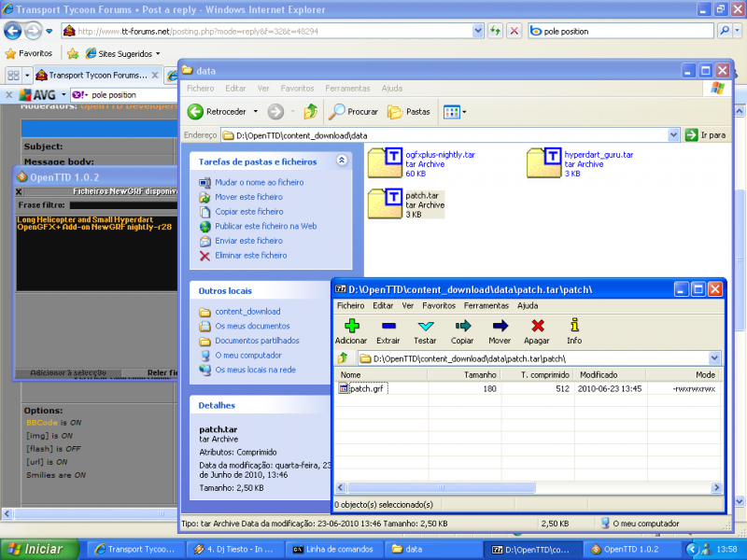
Task: Click IE refresh button
Action: pos(496,32)
